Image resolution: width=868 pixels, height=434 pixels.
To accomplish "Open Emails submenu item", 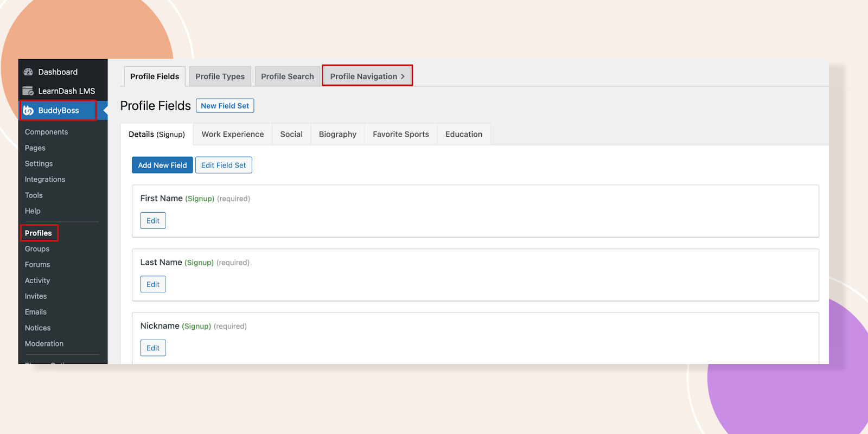I will pos(36,311).
